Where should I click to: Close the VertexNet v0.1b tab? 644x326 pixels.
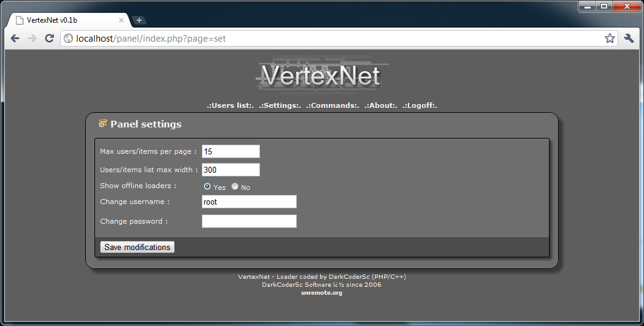click(x=121, y=20)
